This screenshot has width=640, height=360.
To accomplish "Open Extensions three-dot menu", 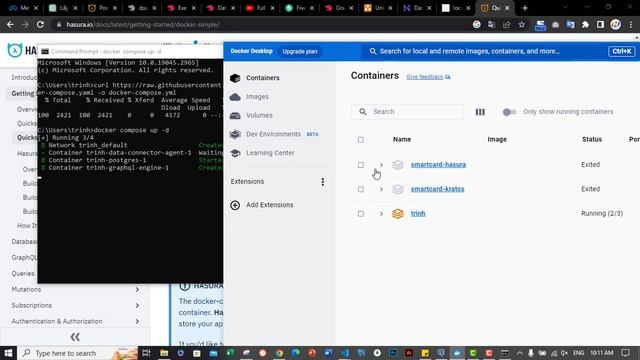I will click(322, 182).
